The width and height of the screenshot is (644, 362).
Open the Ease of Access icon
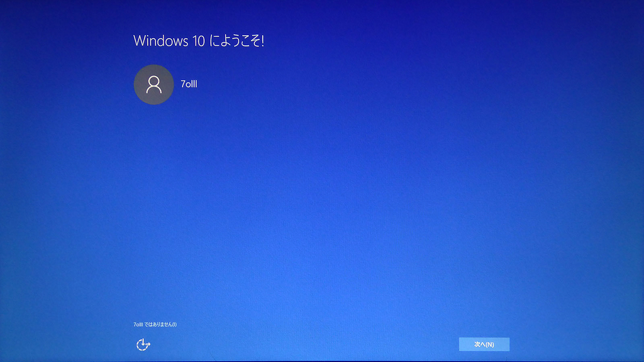[x=143, y=344]
